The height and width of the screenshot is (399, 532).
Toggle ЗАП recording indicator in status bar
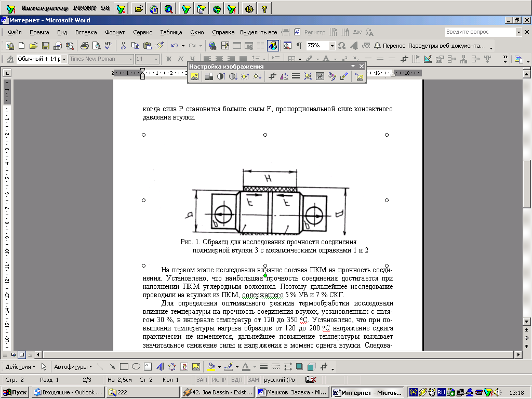[202, 380]
